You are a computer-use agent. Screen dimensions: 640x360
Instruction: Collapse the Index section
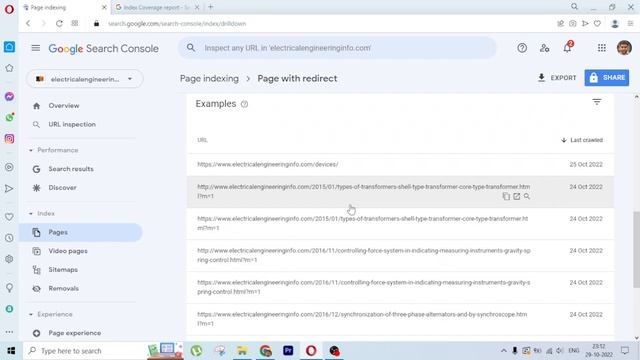click(x=31, y=213)
